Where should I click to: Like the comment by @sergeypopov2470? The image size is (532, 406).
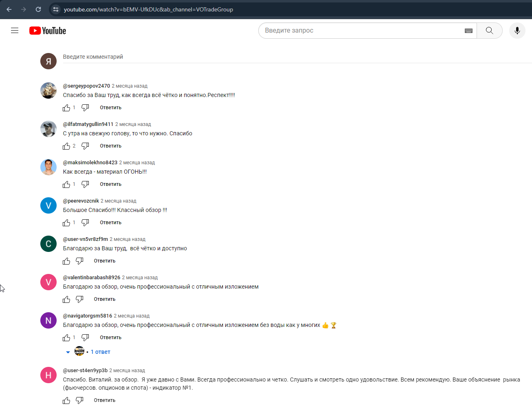pyautogui.click(x=66, y=108)
